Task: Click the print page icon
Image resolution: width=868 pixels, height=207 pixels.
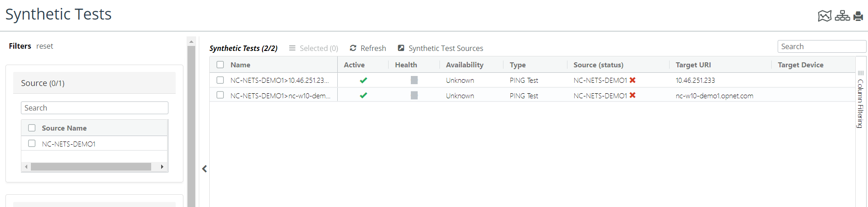Action: click(x=858, y=16)
